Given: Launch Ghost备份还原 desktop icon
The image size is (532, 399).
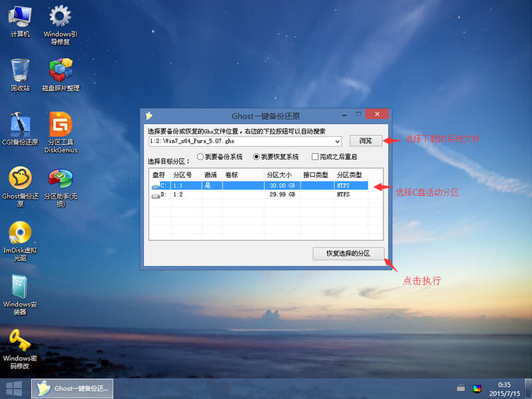Looking at the screenshot, I should pyautogui.click(x=20, y=179).
